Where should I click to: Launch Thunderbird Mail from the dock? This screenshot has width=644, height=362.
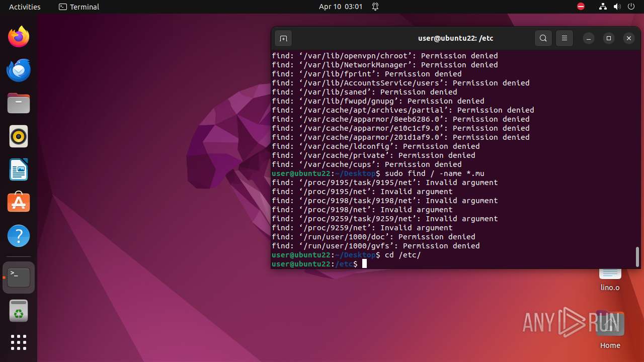tap(19, 70)
